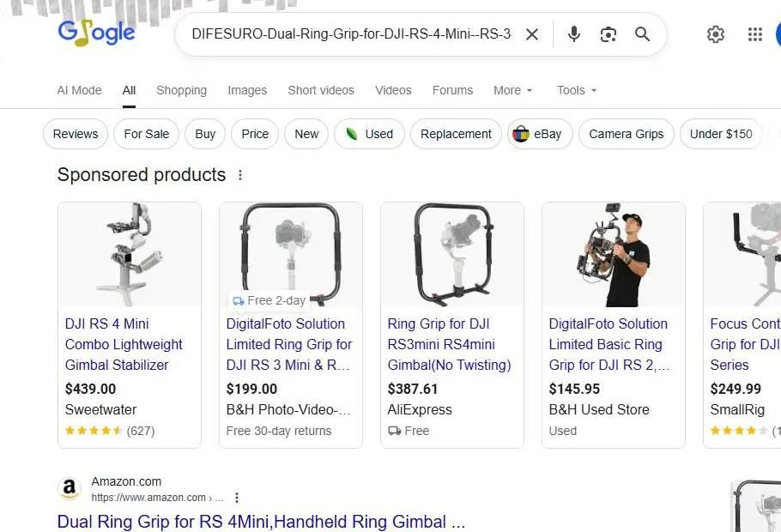Open the Google apps grid icon

tap(754, 34)
